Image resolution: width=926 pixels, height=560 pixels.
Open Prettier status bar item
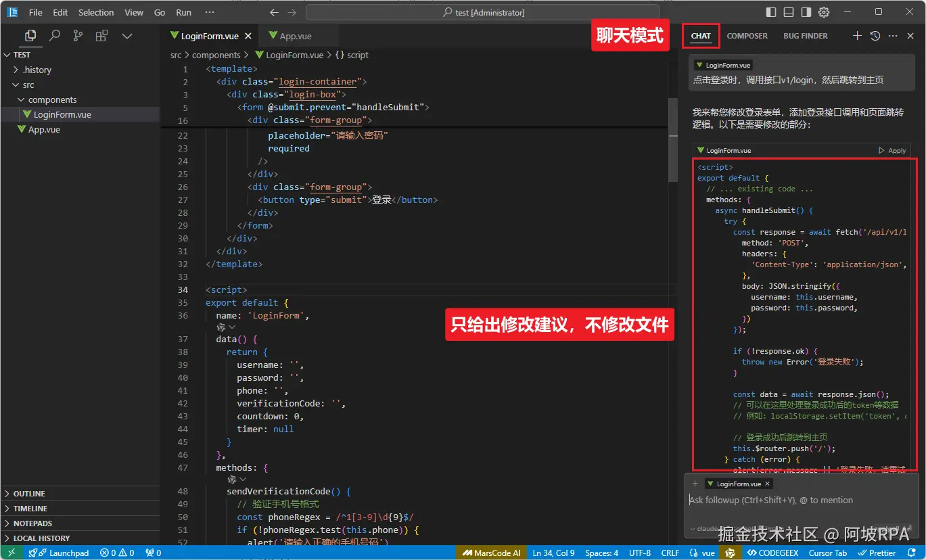click(x=877, y=553)
